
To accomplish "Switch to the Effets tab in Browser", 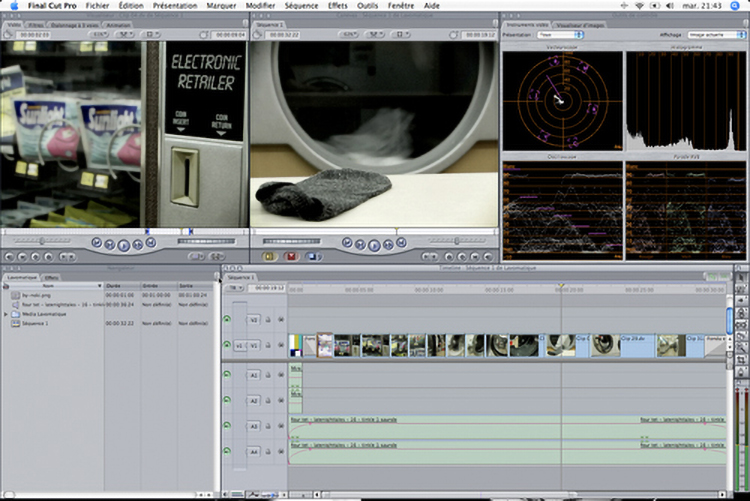I will coord(51,278).
